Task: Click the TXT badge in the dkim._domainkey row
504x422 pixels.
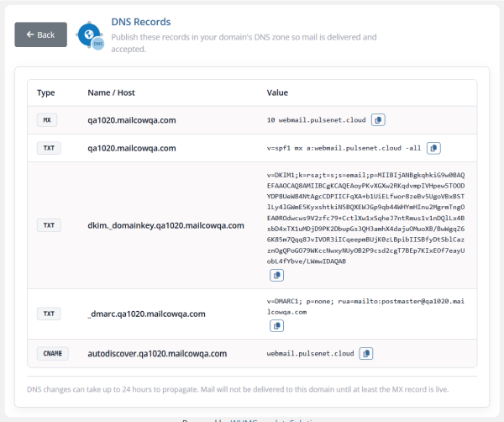Action: tap(49, 225)
